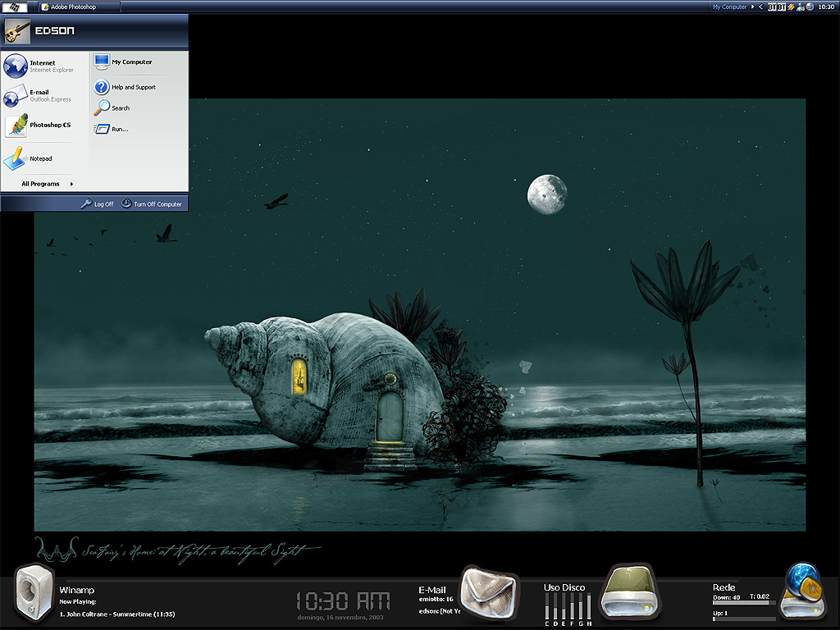Screen dimensions: 840x630
Task: Click the Edson guitar user picture
Action: pos(17,32)
